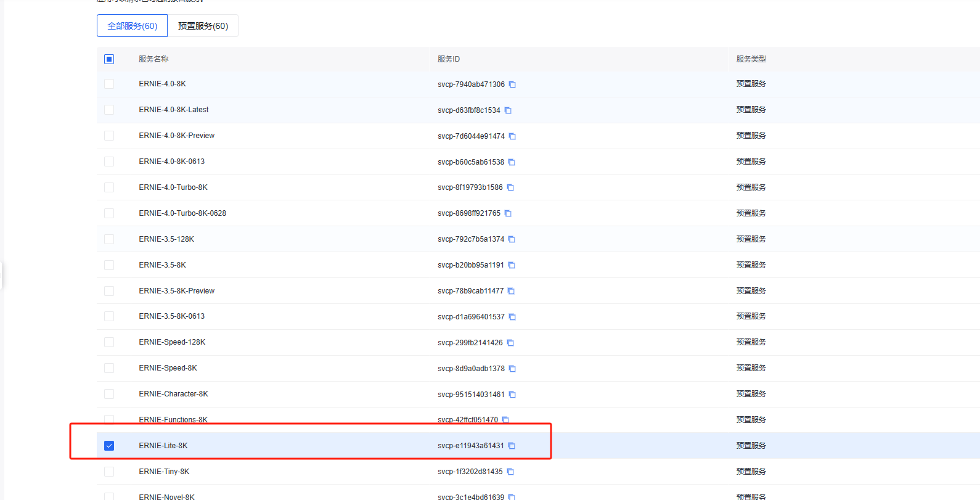The image size is (980, 500).
Task: Copy service ID svcp-7d6044e91474
Action: [x=512, y=136]
